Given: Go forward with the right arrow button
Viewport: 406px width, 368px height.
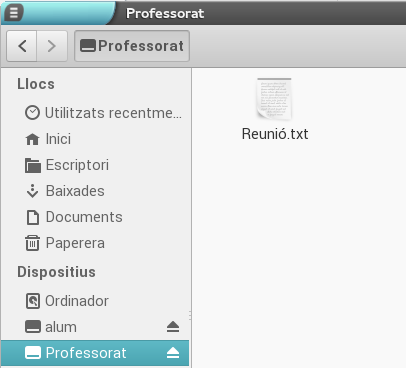Looking at the screenshot, I should [x=52, y=46].
